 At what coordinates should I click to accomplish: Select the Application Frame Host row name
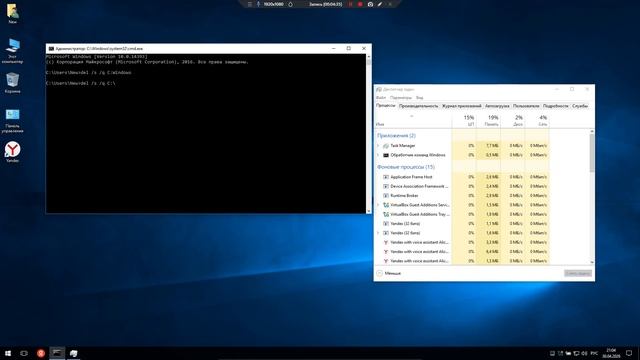(x=411, y=177)
